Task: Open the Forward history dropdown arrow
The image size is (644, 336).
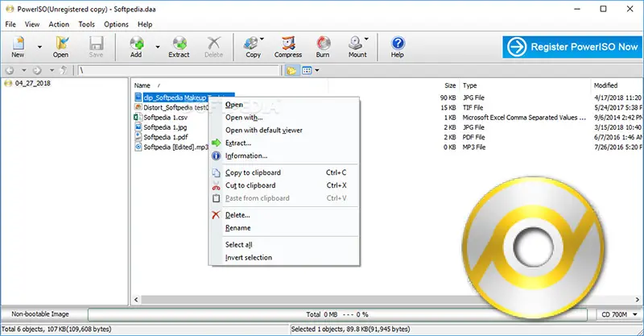Action: (x=52, y=70)
